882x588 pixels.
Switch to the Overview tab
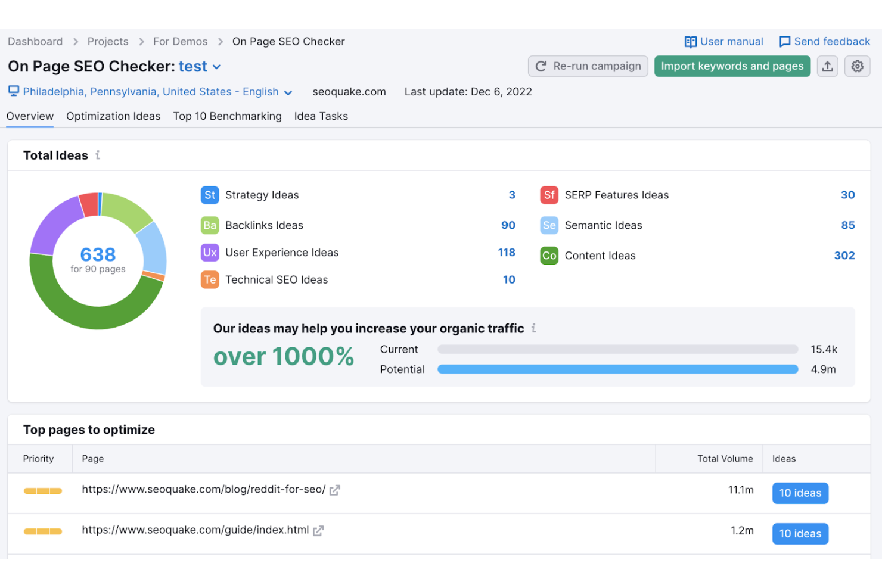(x=30, y=116)
